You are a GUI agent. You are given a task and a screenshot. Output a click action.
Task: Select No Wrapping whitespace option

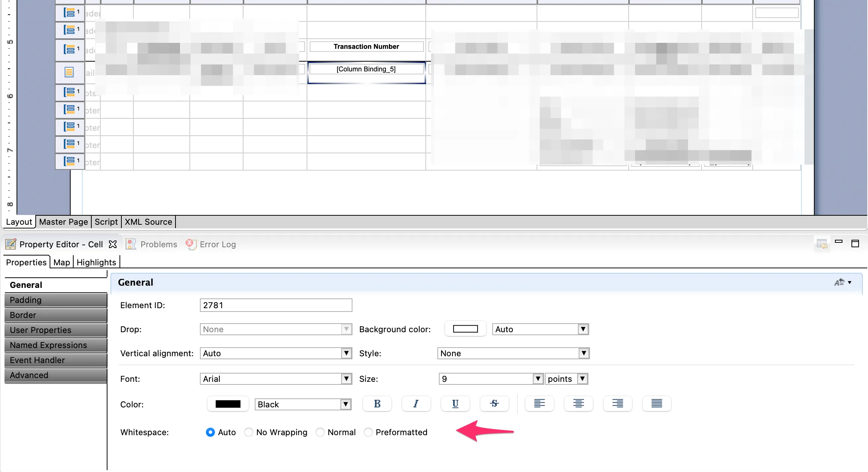tap(248, 432)
